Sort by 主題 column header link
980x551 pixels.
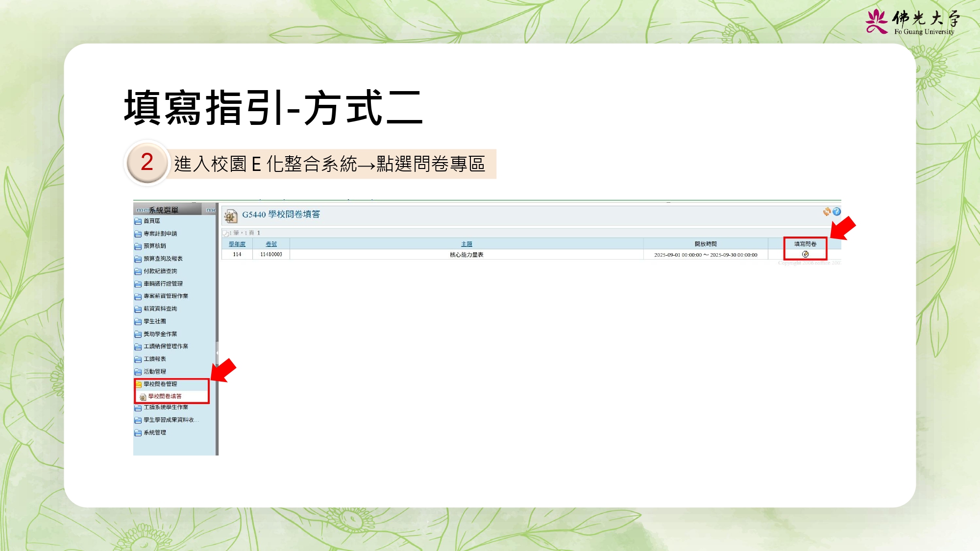click(x=466, y=244)
